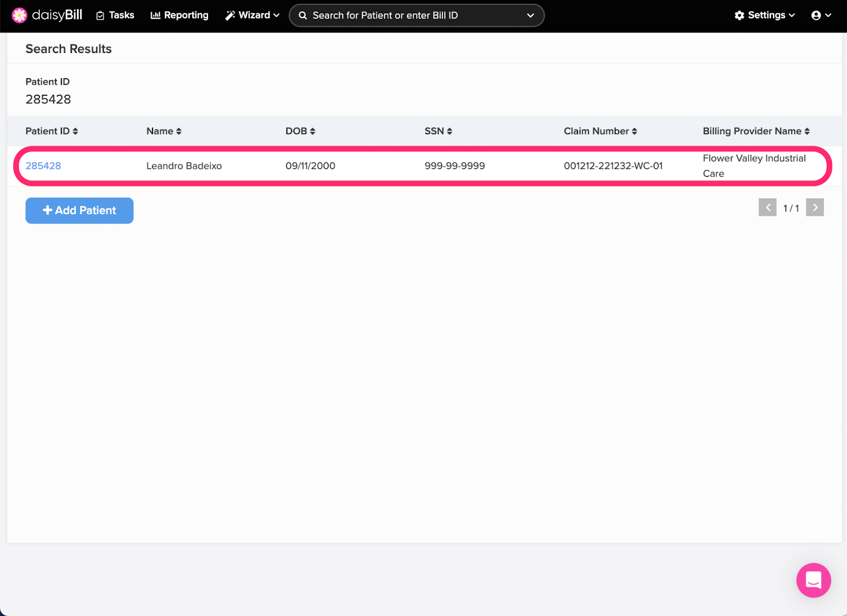Click the claim number 001212-221232-WC-01
This screenshot has width=847, height=616.
[613, 166]
